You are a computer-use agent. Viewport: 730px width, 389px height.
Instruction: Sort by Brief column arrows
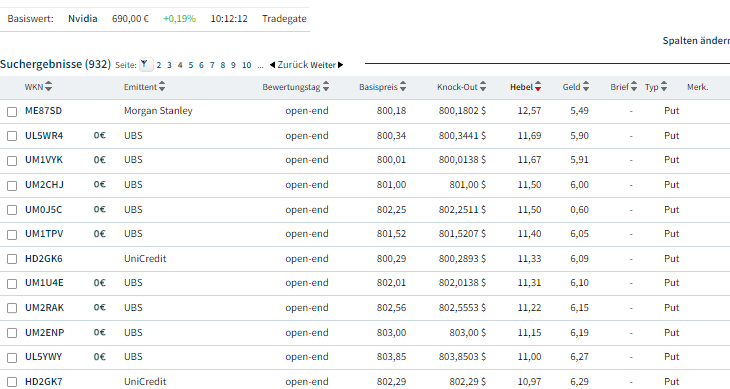634,87
